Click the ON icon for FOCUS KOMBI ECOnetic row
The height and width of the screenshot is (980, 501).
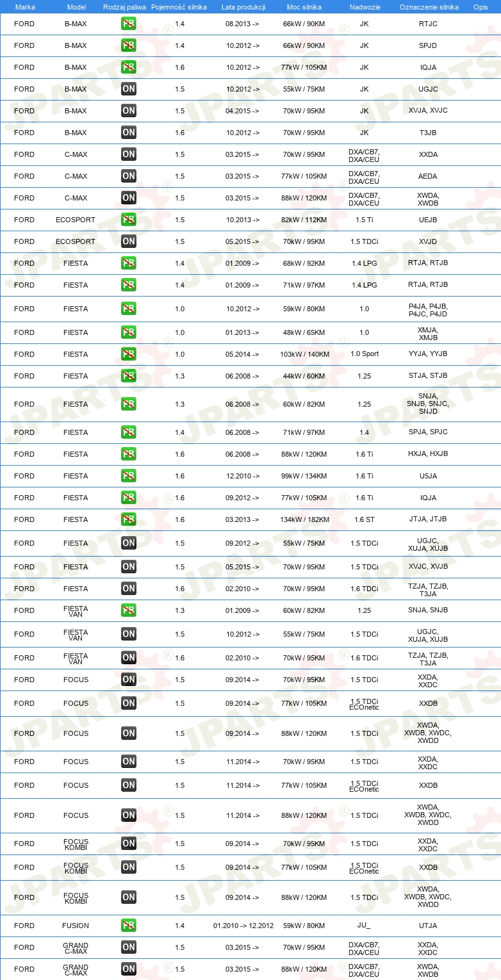(x=129, y=867)
